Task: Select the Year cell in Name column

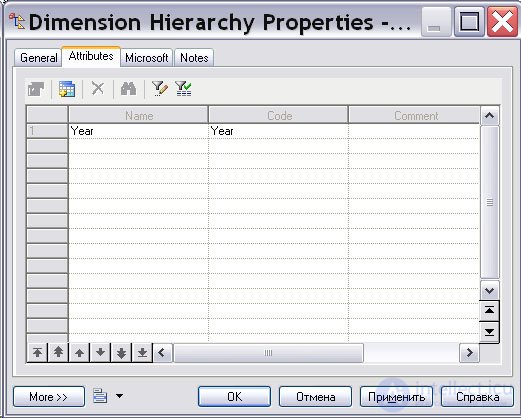Action: click(x=138, y=131)
